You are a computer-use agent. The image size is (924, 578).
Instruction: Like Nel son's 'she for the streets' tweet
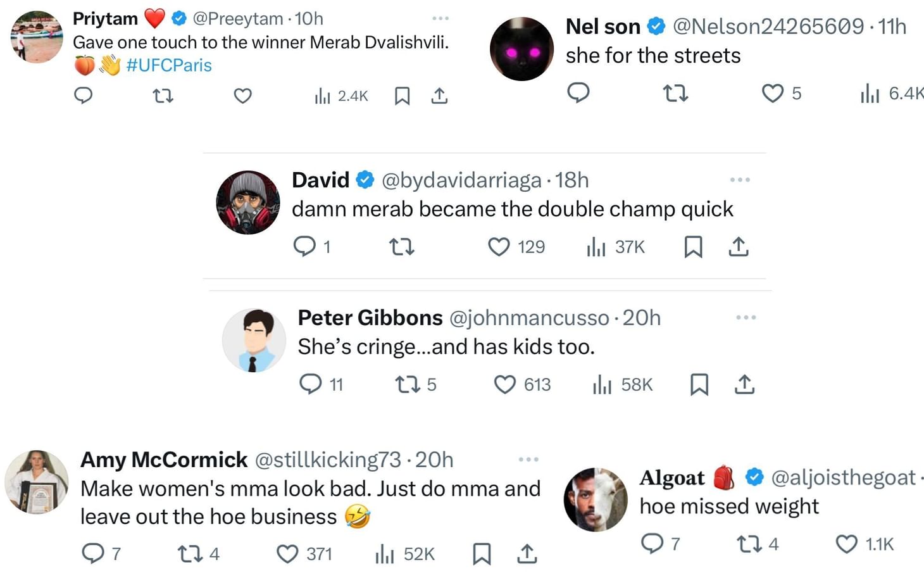(773, 94)
